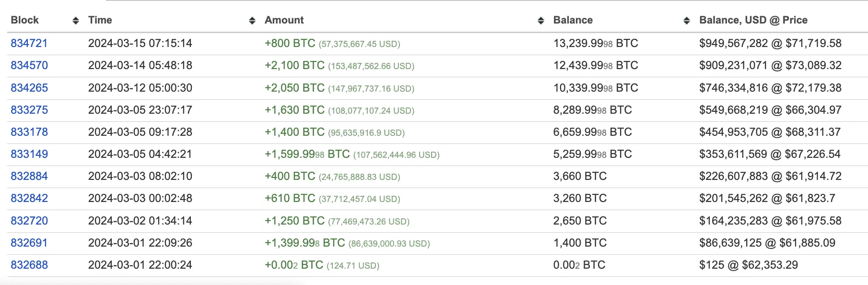
Task: Open block 833178 link
Action: click(29, 132)
